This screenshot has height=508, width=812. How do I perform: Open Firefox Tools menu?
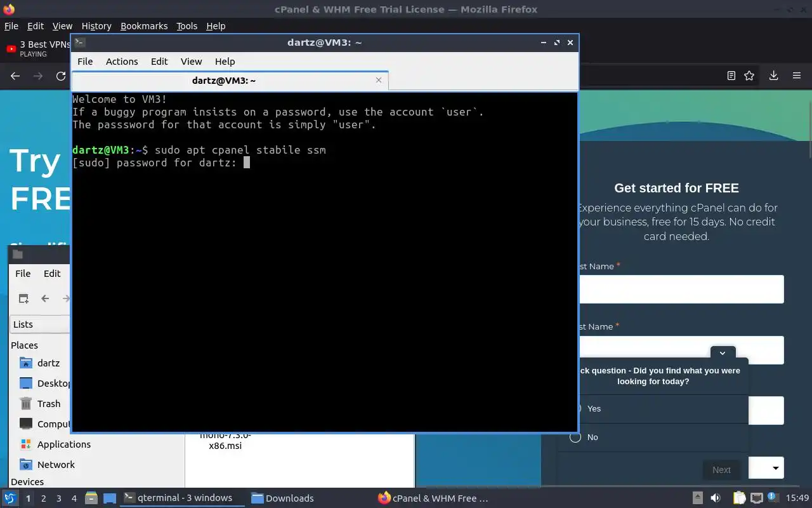[x=187, y=26]
